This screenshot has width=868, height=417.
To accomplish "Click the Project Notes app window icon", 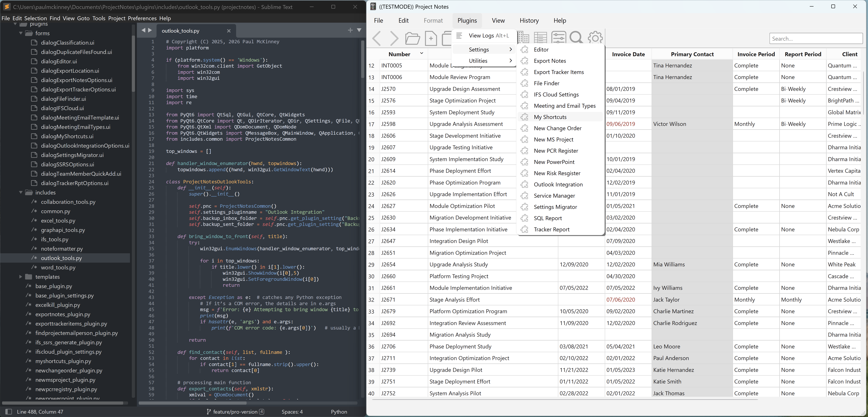I will pyautogui.click(x=373, y=6).
